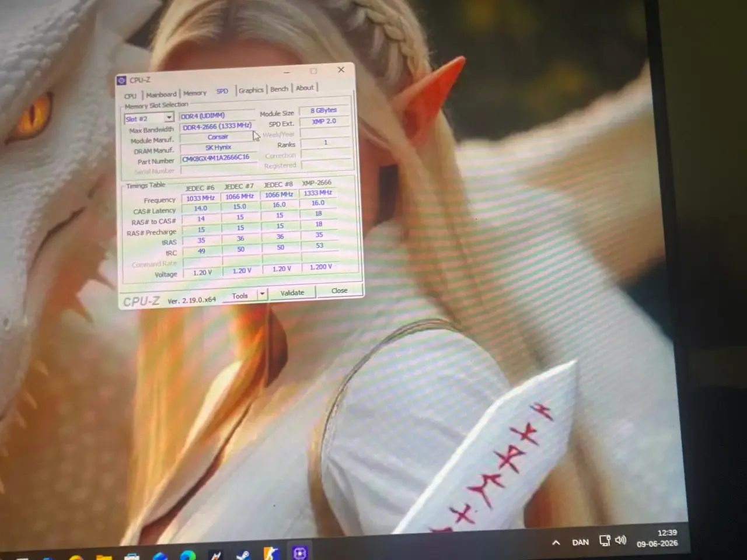Click the Close button at the bottom
747x560 pixels.
[339, 290]
